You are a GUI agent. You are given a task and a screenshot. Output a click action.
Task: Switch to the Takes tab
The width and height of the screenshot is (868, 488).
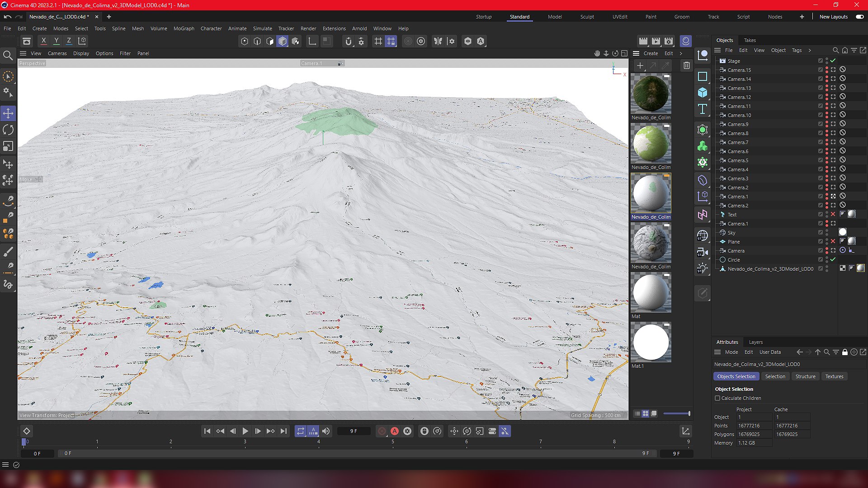click(x=750, y=40)
